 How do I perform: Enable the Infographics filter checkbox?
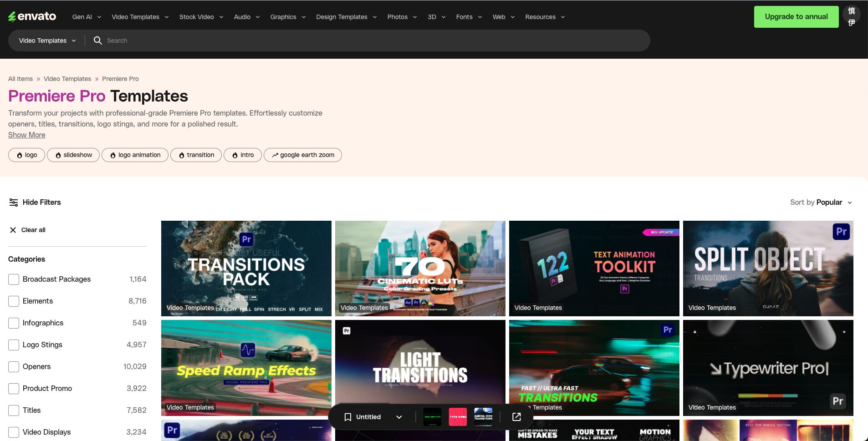click(x=13, y=323)
